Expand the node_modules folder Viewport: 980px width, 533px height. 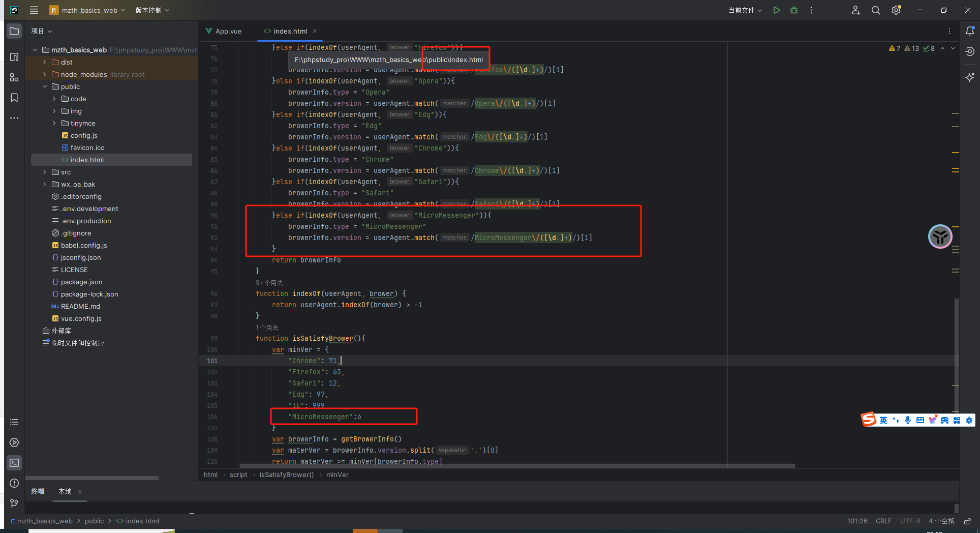tap(45, 74)
